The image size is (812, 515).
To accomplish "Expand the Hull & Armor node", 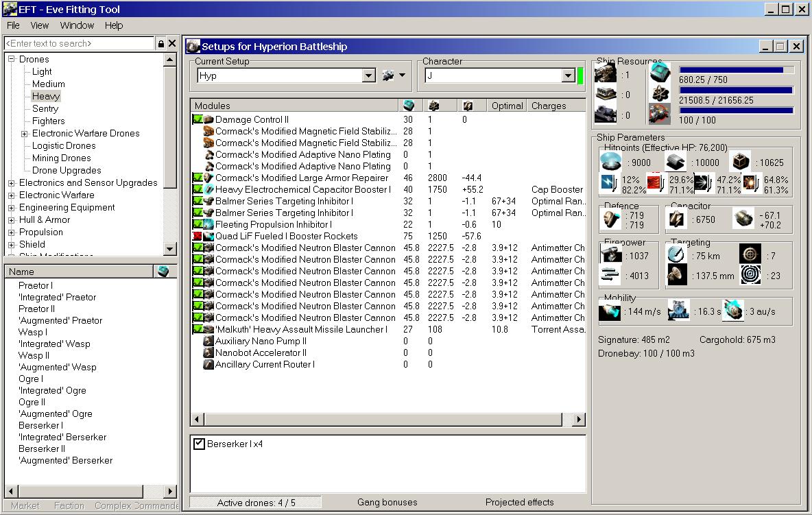I will point(12,220).
